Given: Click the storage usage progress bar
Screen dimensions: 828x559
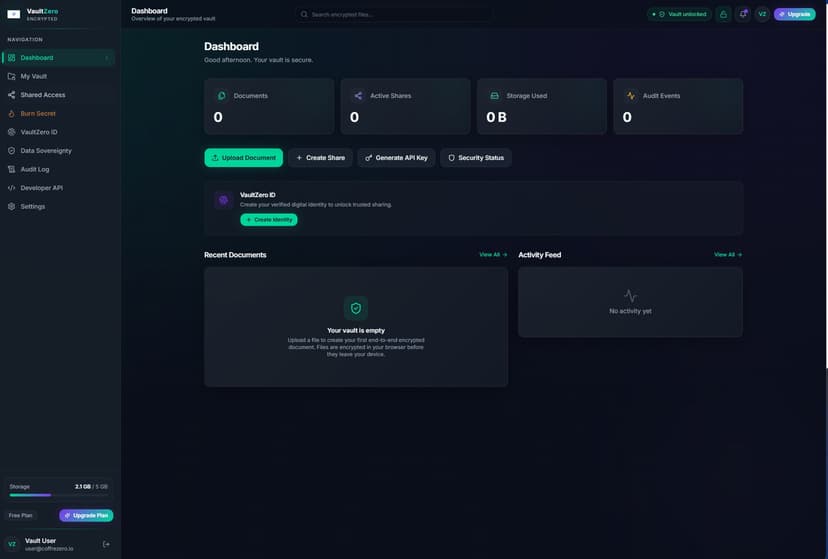Looking at the screenshot, I should point(59,495).
